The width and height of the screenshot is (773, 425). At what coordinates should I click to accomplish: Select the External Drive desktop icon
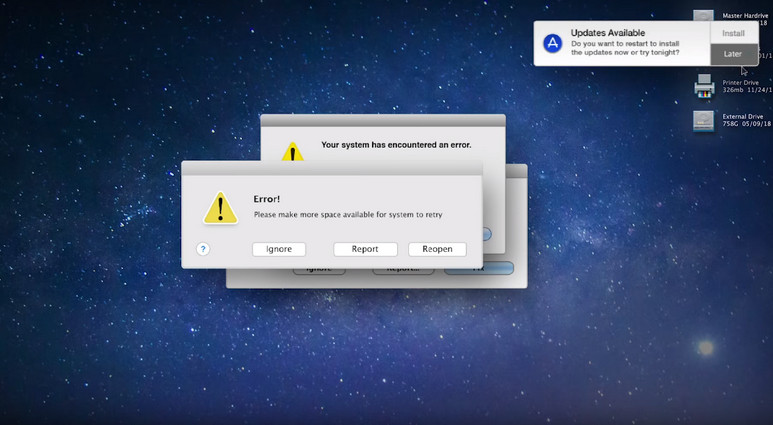pyautogui.click(x=704, y=121)
